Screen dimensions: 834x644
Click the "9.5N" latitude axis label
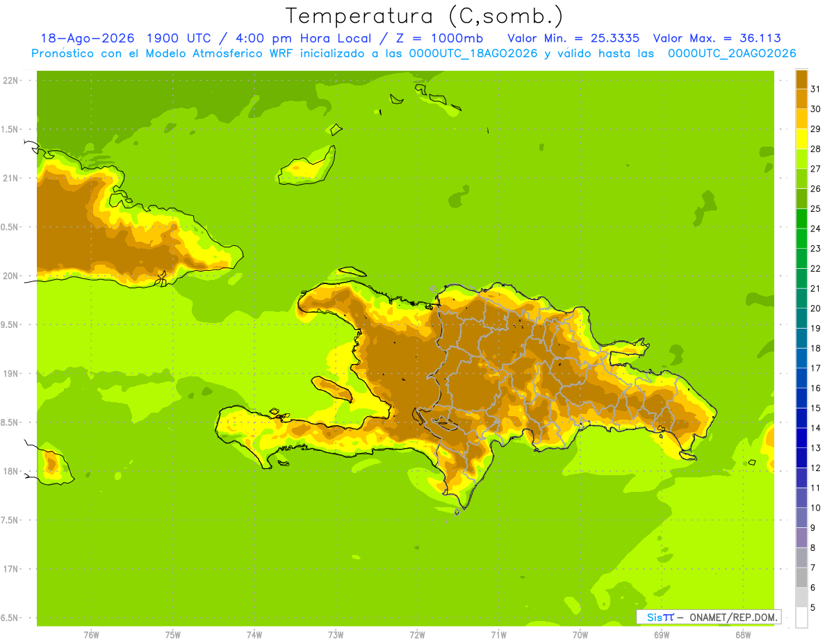(10, 325)
